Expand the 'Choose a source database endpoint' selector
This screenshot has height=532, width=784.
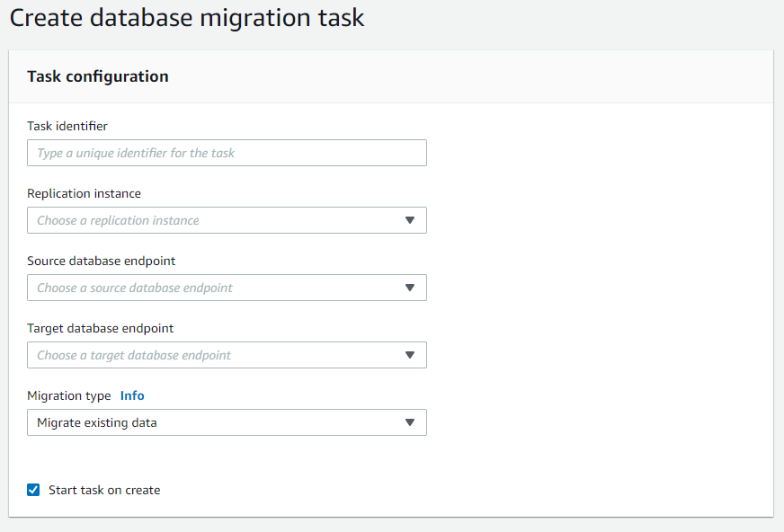(x=216, y=288)
